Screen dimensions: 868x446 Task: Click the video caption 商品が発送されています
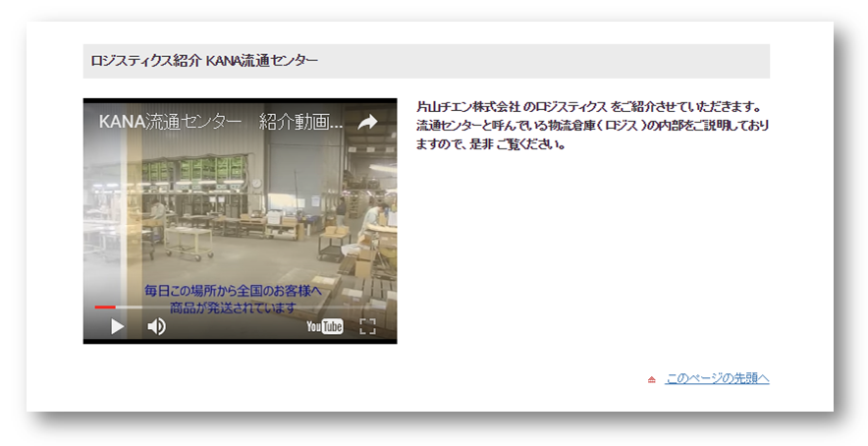coord(233,307)
